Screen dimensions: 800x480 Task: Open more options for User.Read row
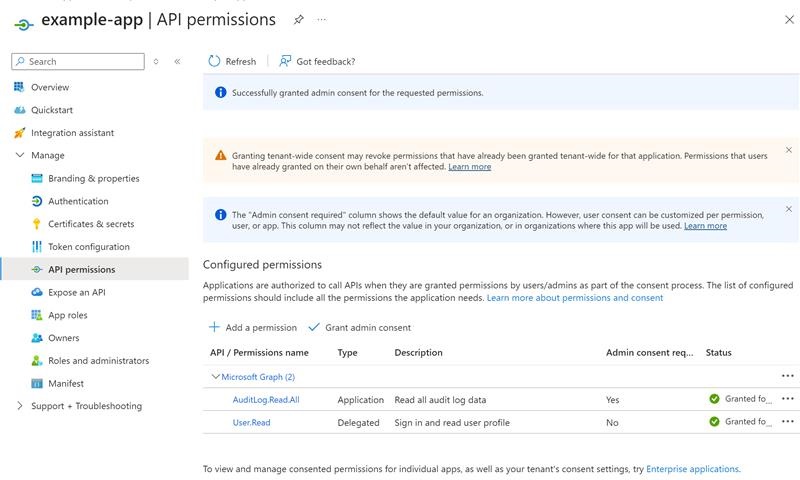788,421
